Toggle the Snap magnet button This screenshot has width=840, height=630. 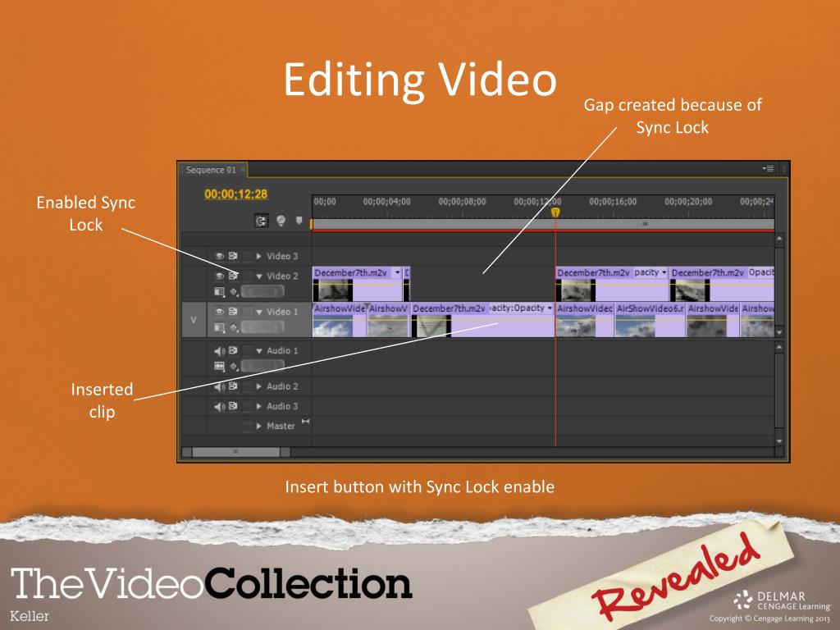262,221
